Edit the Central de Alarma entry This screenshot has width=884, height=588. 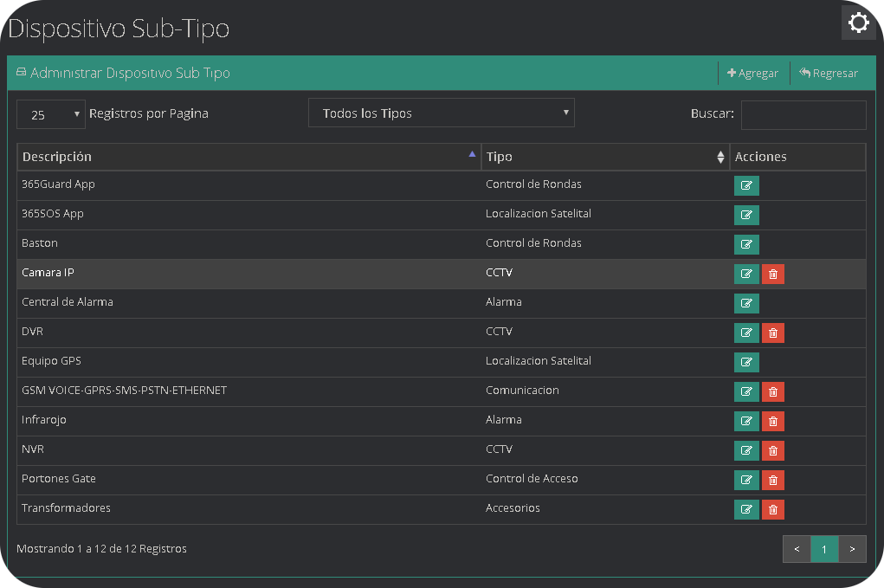click(746, 303)
